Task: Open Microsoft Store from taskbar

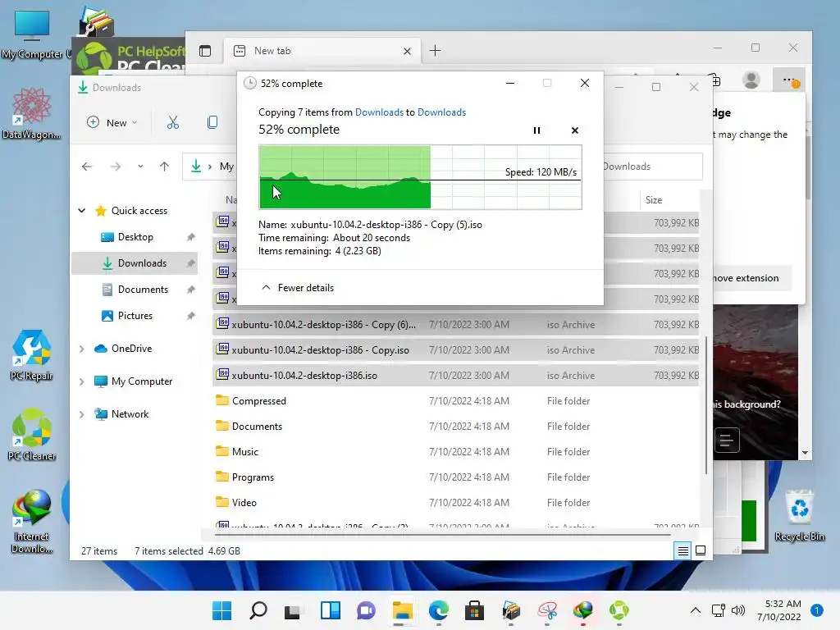Action: 474,610
